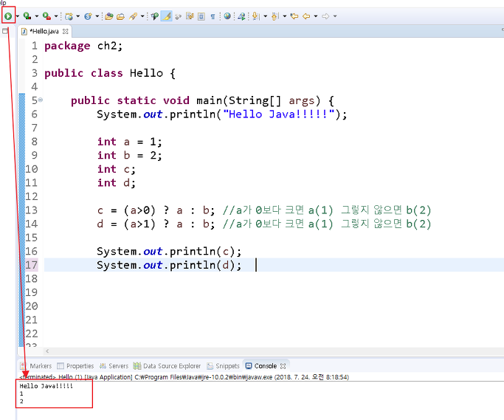This screenshot has width=504, height=420.
Task: Expand the External Tools dropdown arrow
Action: (56, 16)
